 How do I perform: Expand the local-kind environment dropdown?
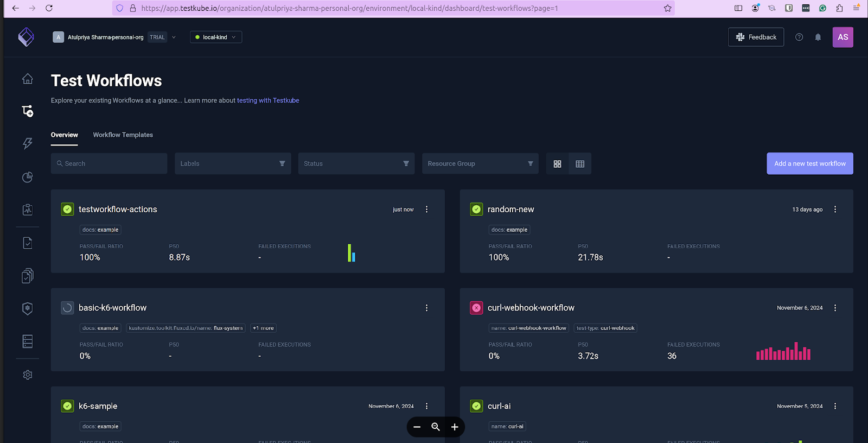tap(216, 37)
